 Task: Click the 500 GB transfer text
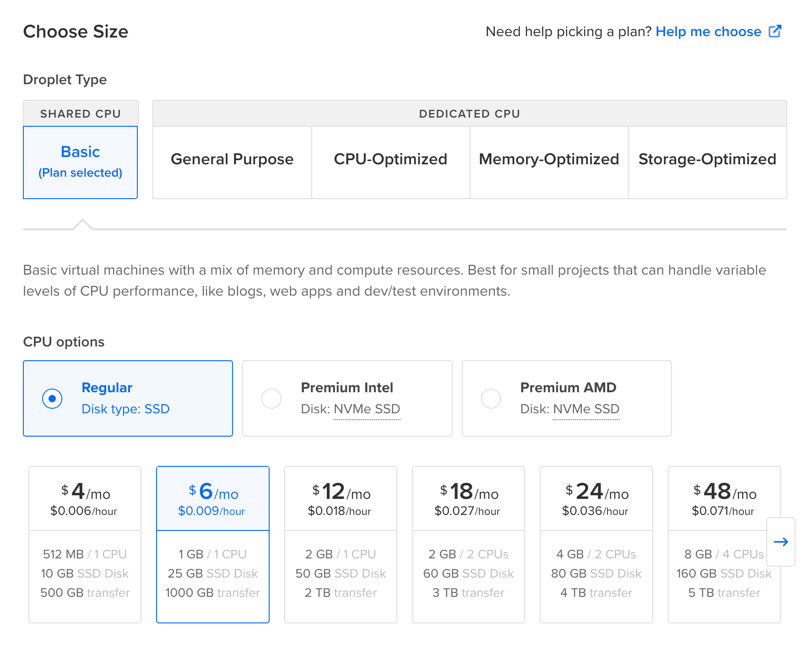click(85, 593)
